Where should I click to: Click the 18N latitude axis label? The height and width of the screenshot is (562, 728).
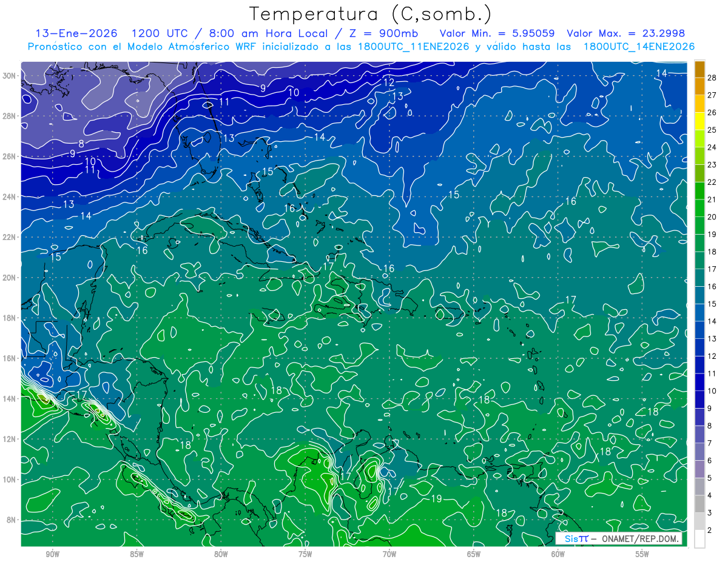pyautogui.click(x=10, y=318)
